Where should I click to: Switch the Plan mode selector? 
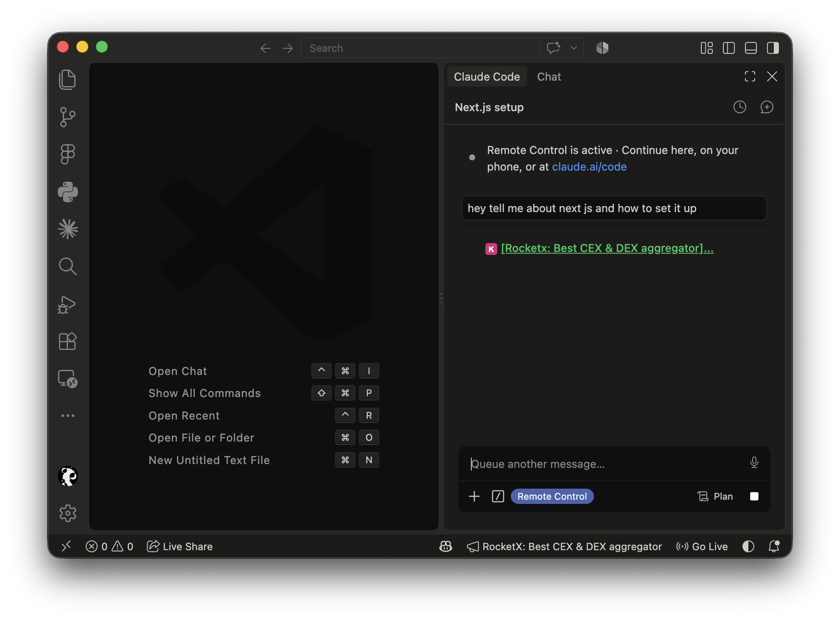pyautogui.click(x=715, y=496)
